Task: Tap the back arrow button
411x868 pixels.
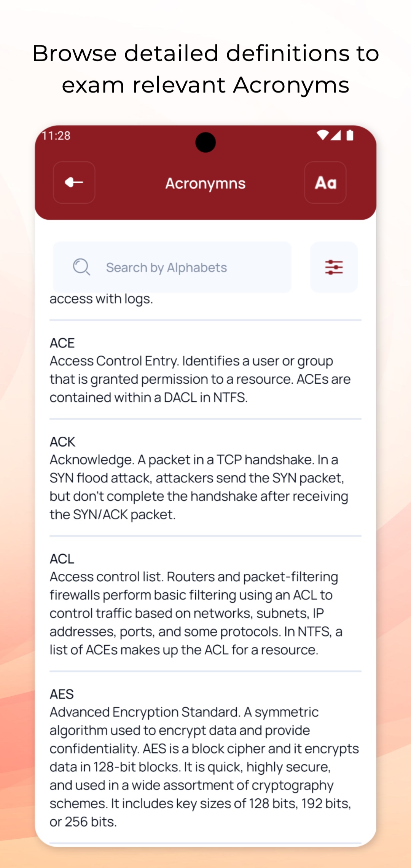Action: tap(74, 182)
